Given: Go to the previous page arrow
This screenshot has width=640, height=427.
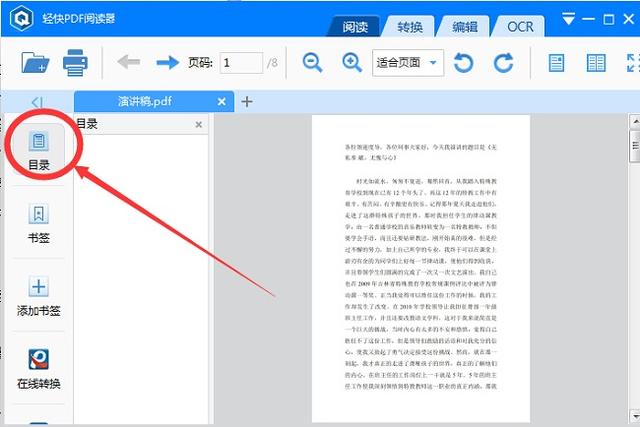Looking at the screenshot, I should (129, 63).
